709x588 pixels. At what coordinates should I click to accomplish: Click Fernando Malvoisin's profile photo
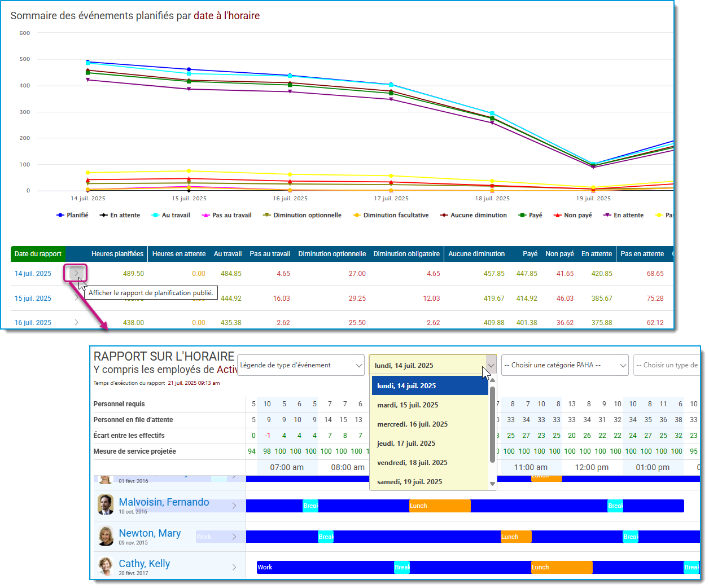coord(106,504)
